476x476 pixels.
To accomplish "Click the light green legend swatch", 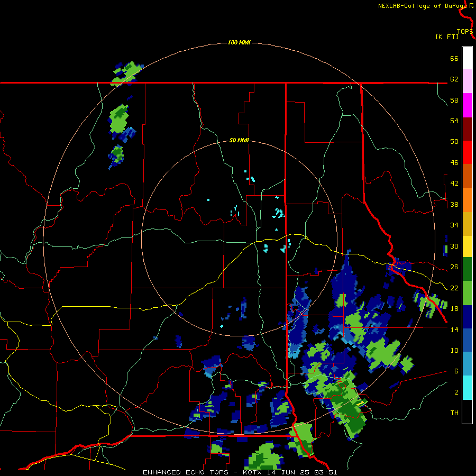I will [467, 293].
